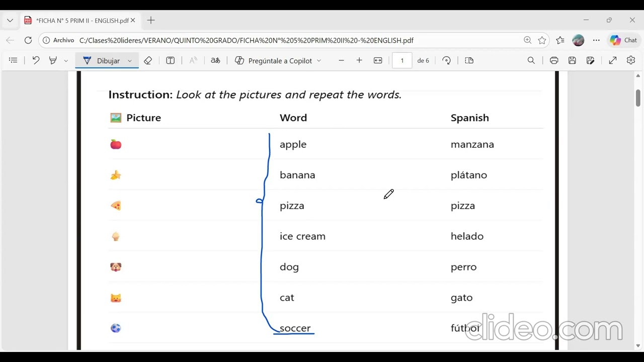This screenshot has width=644, height=362.
Task: Print the PDF document
Action: pos(554,60)
